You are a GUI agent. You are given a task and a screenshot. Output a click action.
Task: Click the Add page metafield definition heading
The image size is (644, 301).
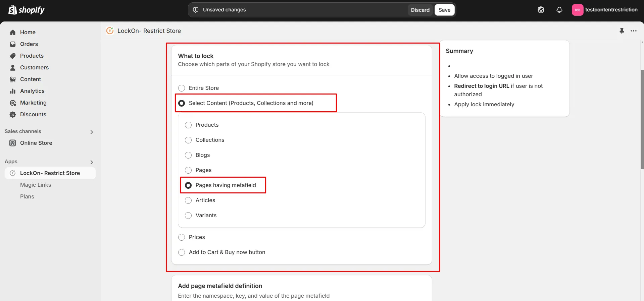tap(220, 286)
